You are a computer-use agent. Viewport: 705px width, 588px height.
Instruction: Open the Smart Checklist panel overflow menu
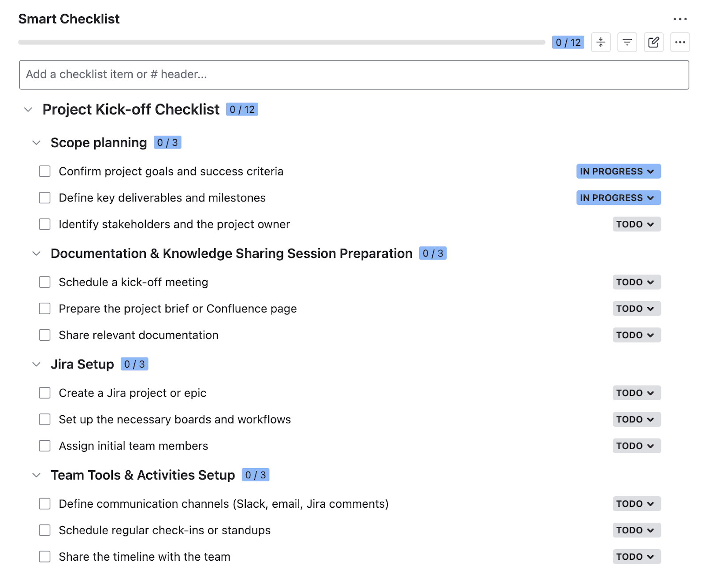click(680, 19)
